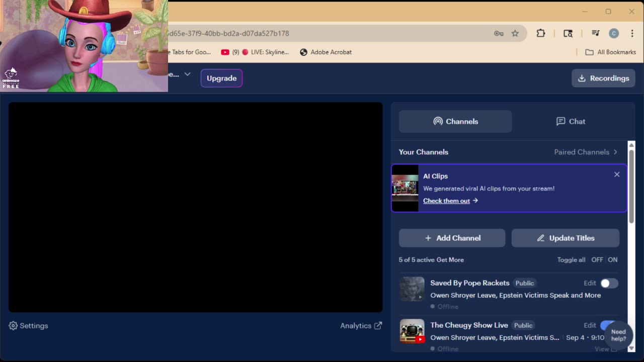644x362 pixels.
Task: Click the search tabs icon in toolbar
Action: (x=568, y=33)
